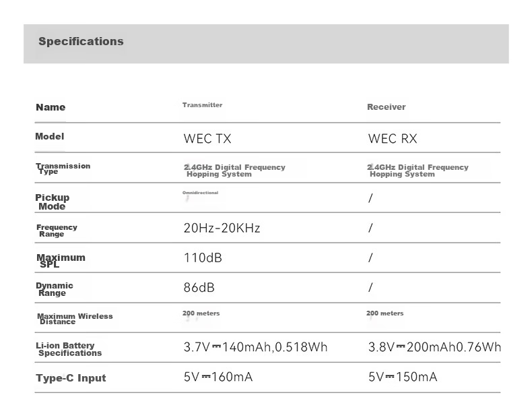Click the Transmitter column heading
This screenshot has height=395, width=532.
click(x=202, y=105)
